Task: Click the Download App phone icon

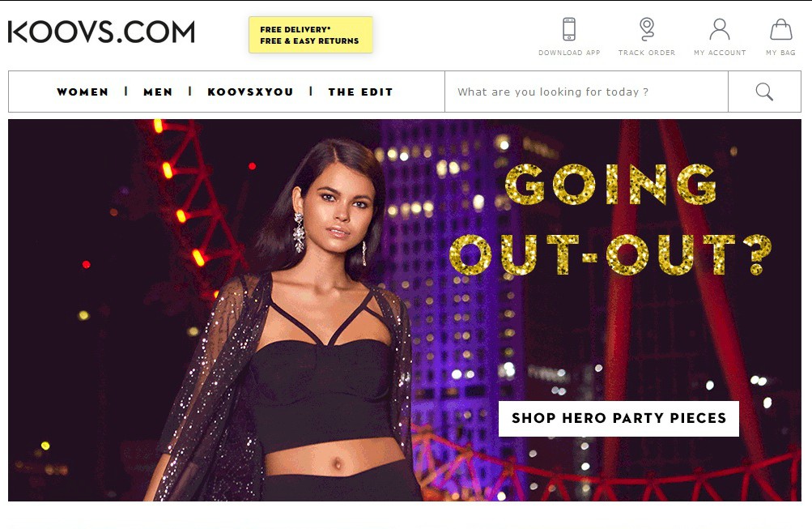Action: click(x=568, y=29)
